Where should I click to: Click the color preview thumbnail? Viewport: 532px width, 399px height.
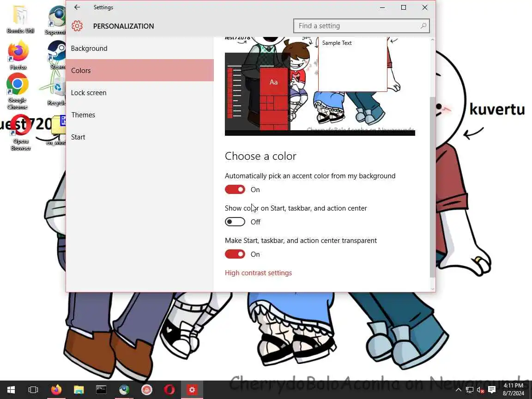pos(320,86)
